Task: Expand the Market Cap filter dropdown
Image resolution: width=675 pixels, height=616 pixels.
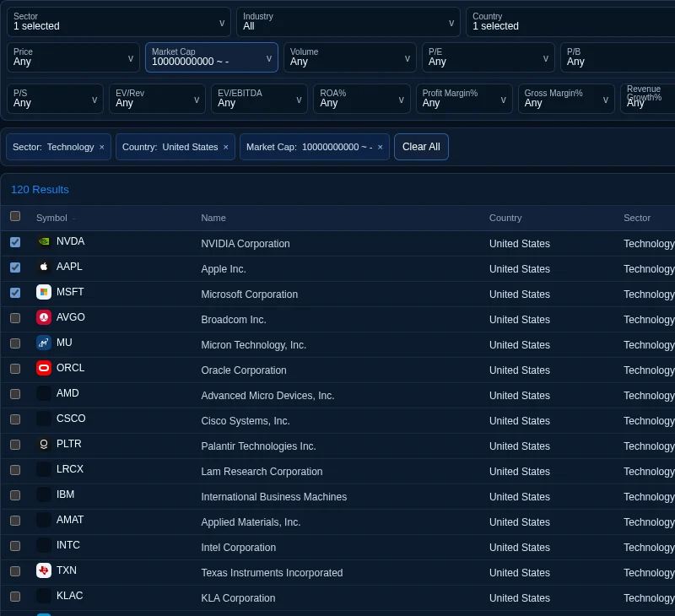Action: (x=212, y=57)
